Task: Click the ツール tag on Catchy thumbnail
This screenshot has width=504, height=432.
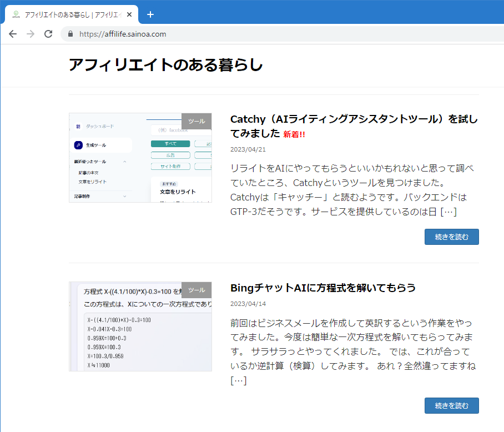Action: [196, 121]
